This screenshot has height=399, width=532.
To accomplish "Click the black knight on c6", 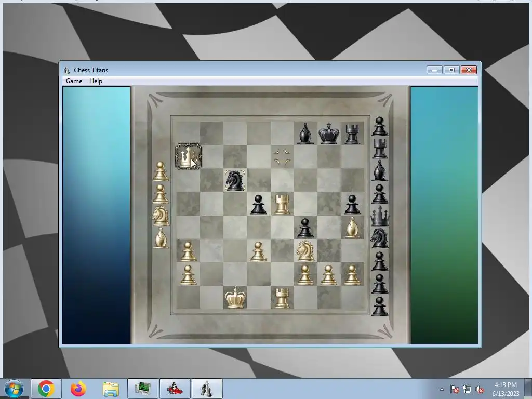I will [x=235, y=180].
